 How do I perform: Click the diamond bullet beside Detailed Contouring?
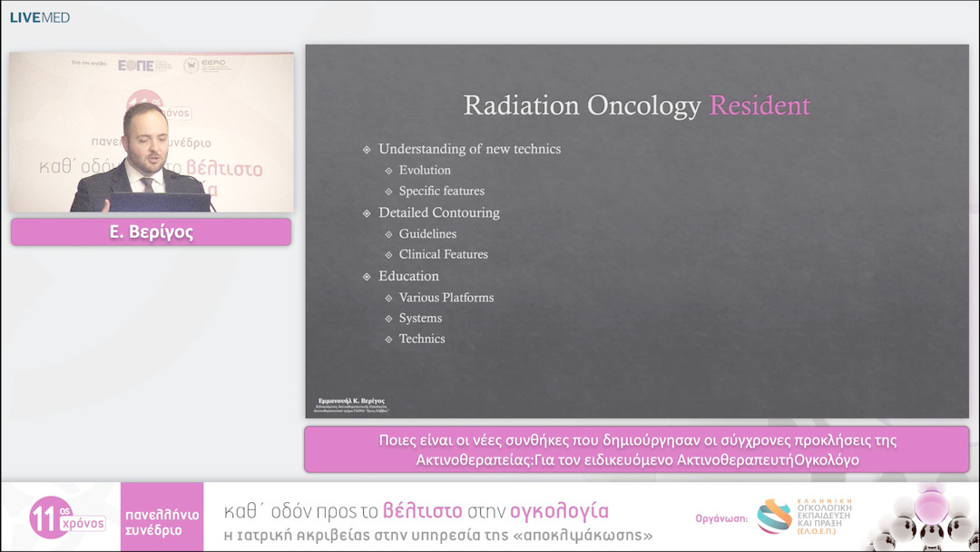click(367, 212)
